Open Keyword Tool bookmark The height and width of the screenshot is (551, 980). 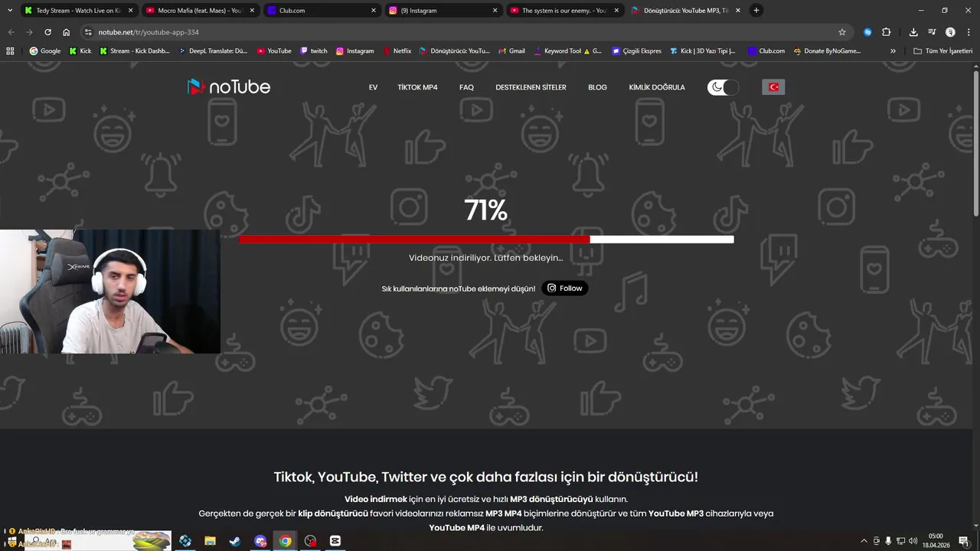pyautogui.click(x=568, y=51)
